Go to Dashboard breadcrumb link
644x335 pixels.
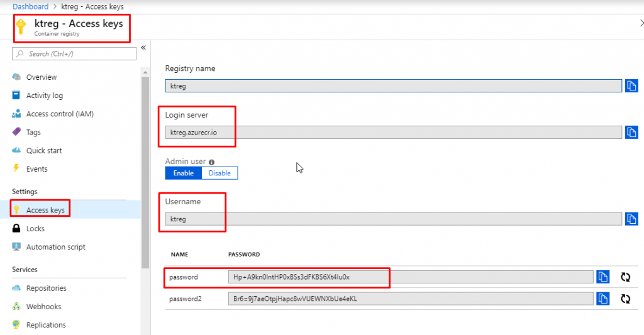(30, 6)
